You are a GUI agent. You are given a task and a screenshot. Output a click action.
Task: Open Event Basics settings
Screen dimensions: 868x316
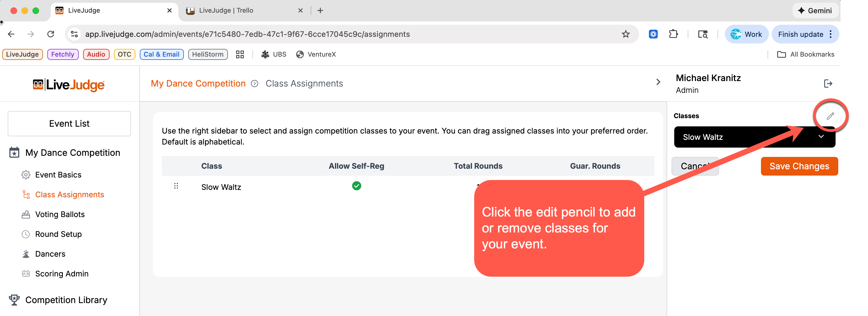tap(58, 175)
